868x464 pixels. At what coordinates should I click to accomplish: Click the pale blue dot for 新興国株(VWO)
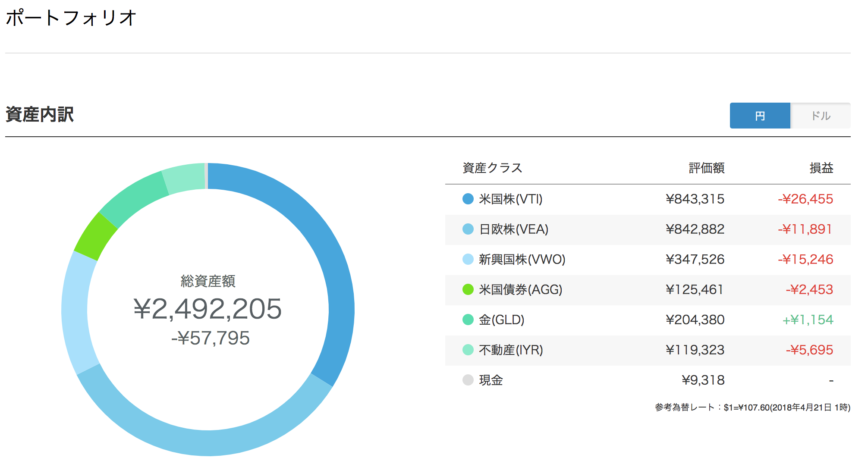point(468,259)
